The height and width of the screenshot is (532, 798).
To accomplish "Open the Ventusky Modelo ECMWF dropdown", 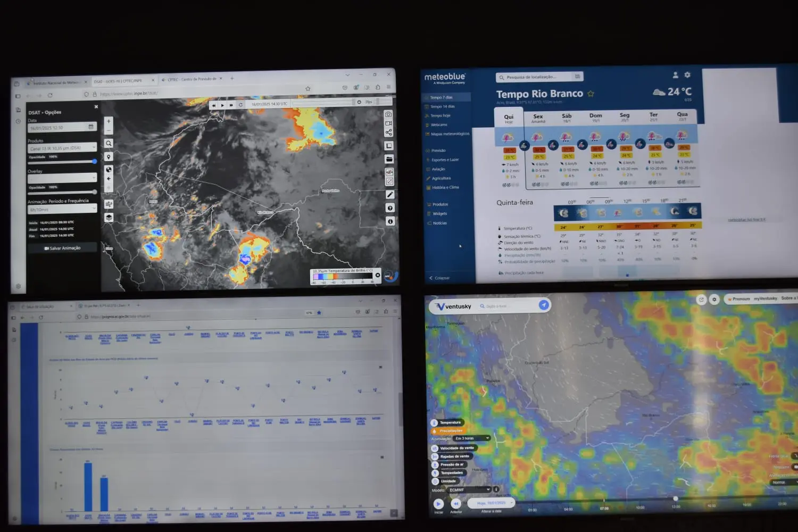I will click(x=469, y=489).
